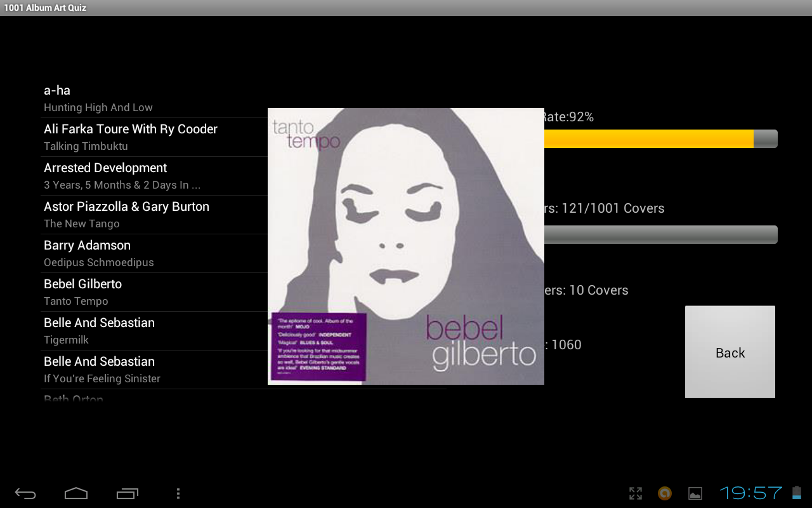Image resolution: width=812 pixels, height=508 pixels.
Task: Click the 10 Covers statistic text
Action: 599,290
